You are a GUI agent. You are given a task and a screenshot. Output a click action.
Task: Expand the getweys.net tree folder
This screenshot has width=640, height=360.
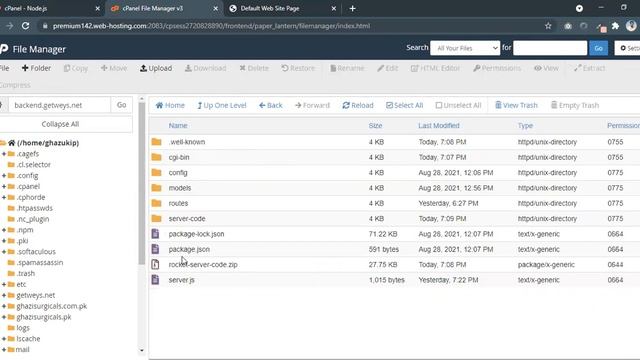[x=4, y=295]
